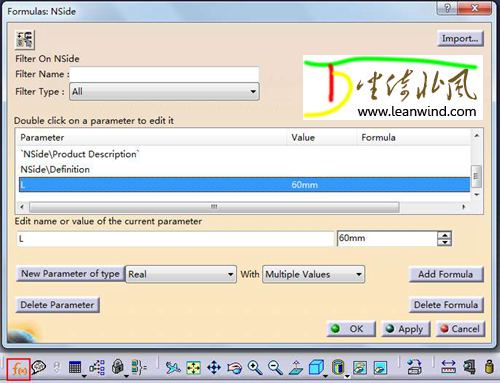Image resolution: width=500 pixels, height=383 pixels.
Task: Click the parameter list vertical scrollbar thumb
Action: point(476,176)
